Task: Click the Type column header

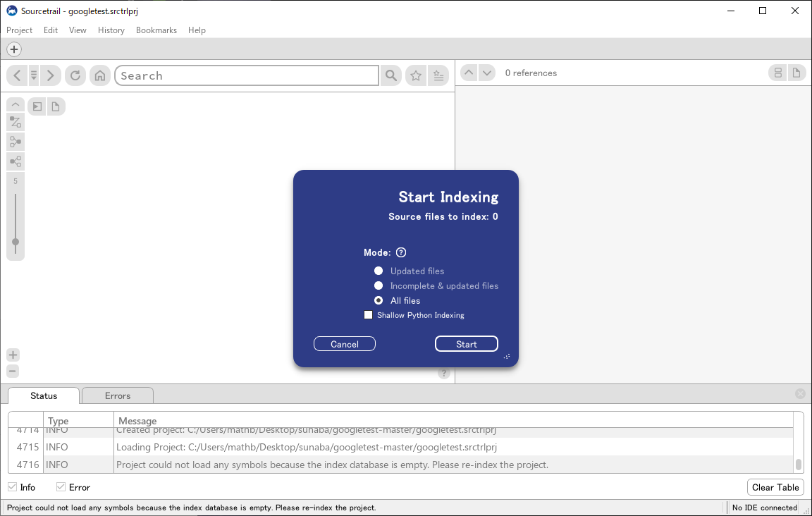Action: 79,420
